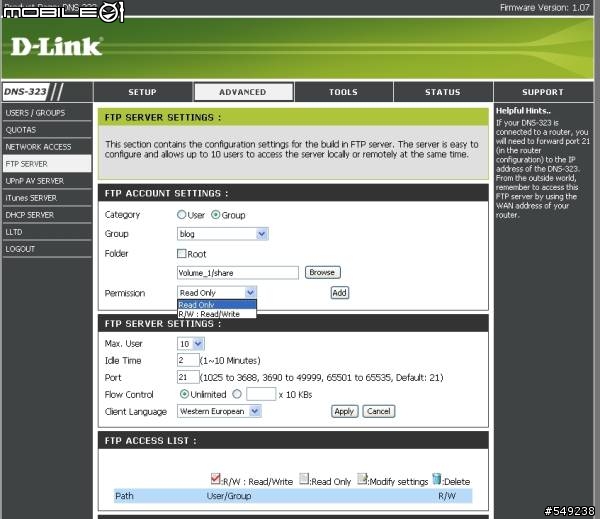Screen dimensions: 600x519
Task: Open the TOOLS tab
Action: pos(343,92)
